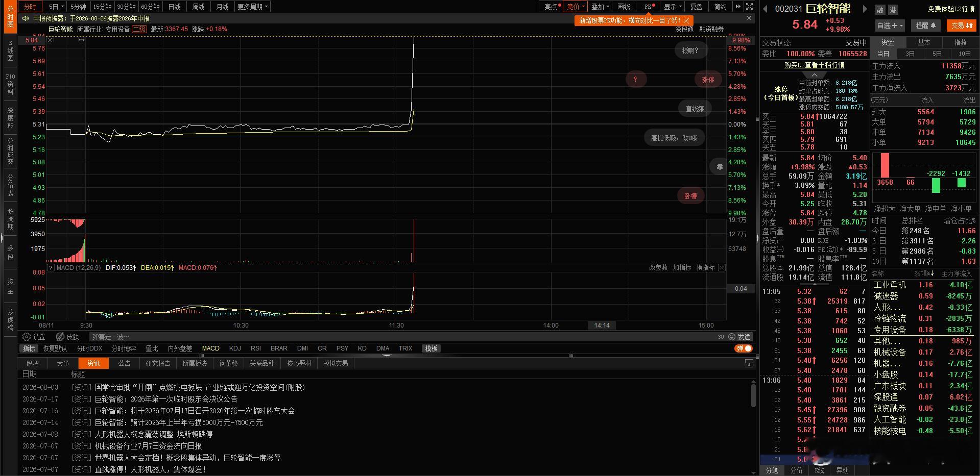This screenshot has height=476, width=980.
Task: Click 发送 to send bullet comment
Action: [x=744, y=337]
